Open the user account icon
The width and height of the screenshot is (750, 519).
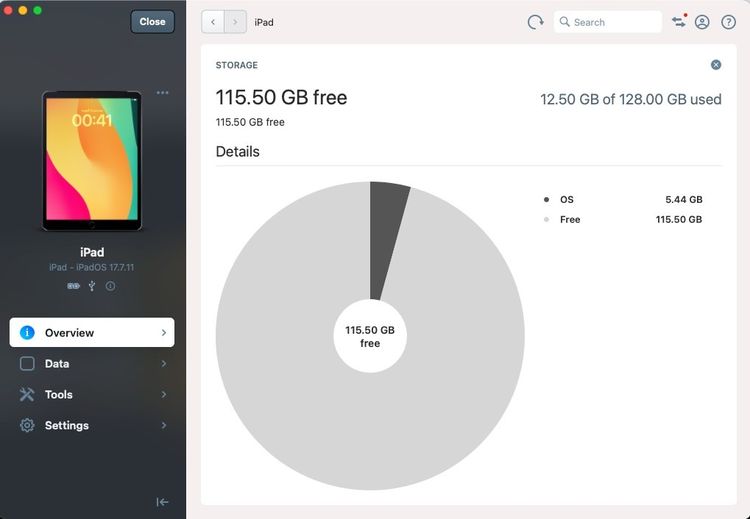pos(702,22)
